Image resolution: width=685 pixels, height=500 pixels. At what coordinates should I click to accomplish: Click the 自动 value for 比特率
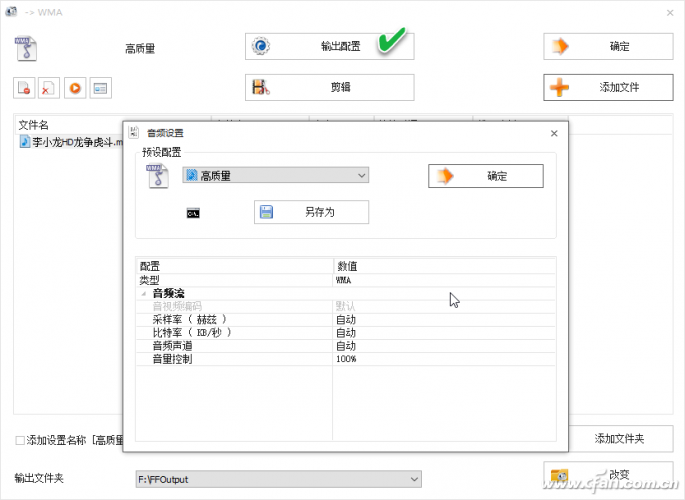coord(444,333)
